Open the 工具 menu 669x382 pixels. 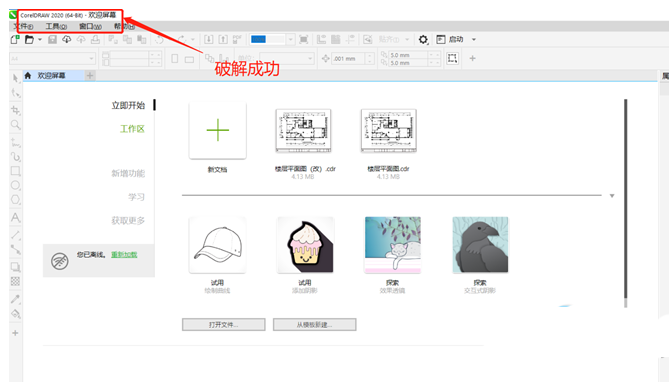56,26
